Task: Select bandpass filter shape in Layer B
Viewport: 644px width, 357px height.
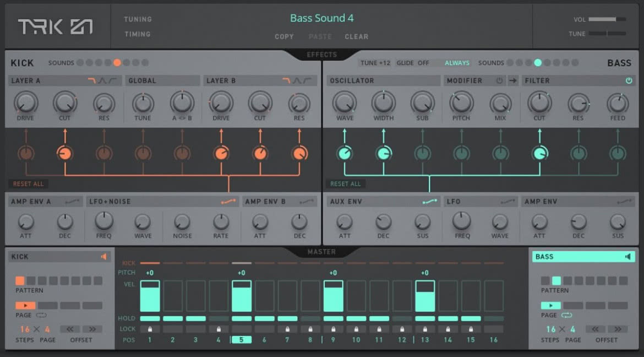Action: coord(297,80)
